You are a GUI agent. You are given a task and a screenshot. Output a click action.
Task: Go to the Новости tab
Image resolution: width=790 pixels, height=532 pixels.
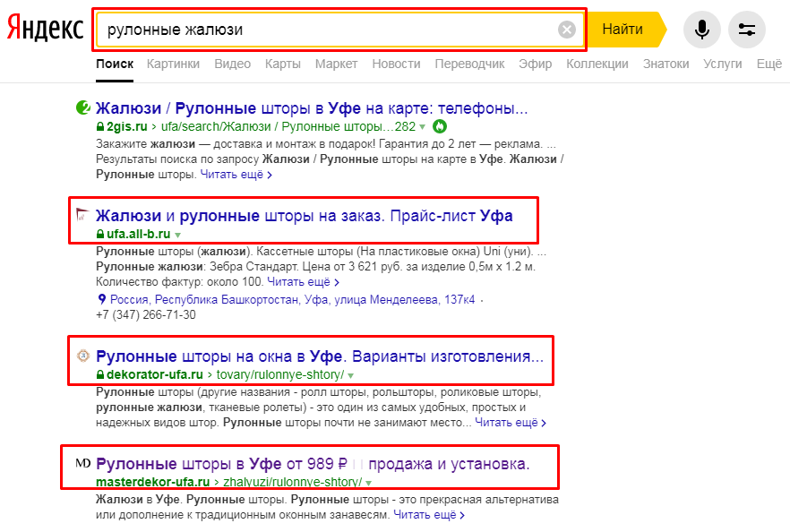396,64
